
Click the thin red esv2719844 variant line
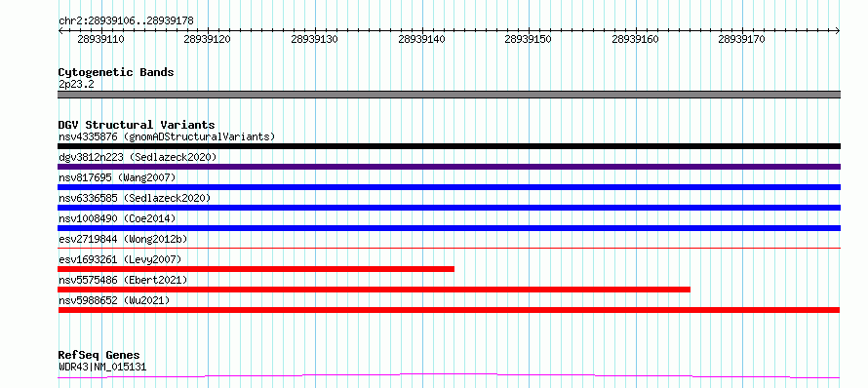(449, 248)
